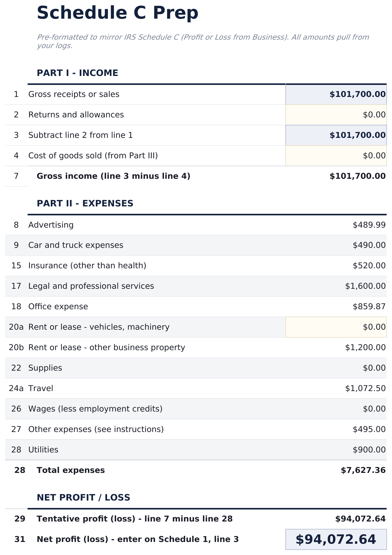This screenshot has width=392, height=555.
Task: Click the Total expenses value $7,627.36
Action: click(x=363, y=470)
